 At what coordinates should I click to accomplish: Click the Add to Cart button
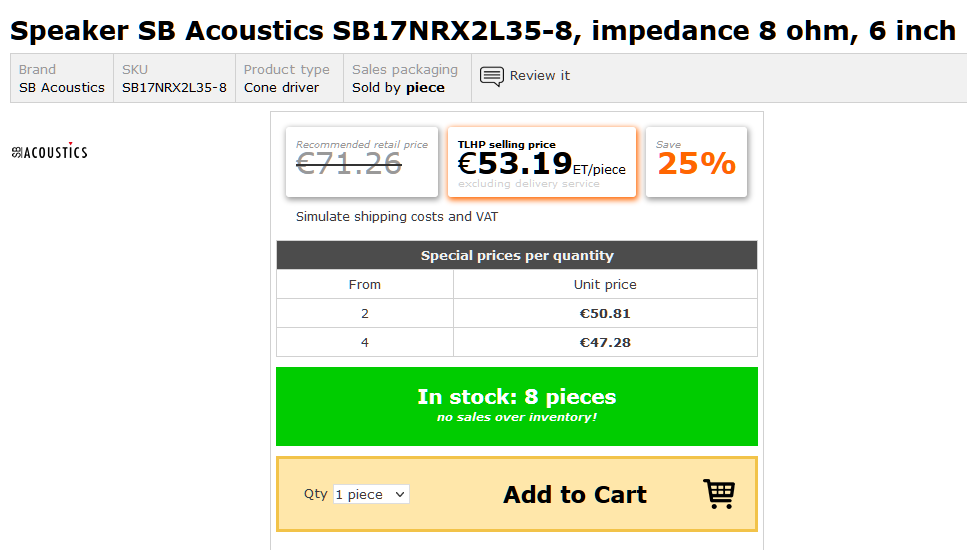(x=517, y=494)
